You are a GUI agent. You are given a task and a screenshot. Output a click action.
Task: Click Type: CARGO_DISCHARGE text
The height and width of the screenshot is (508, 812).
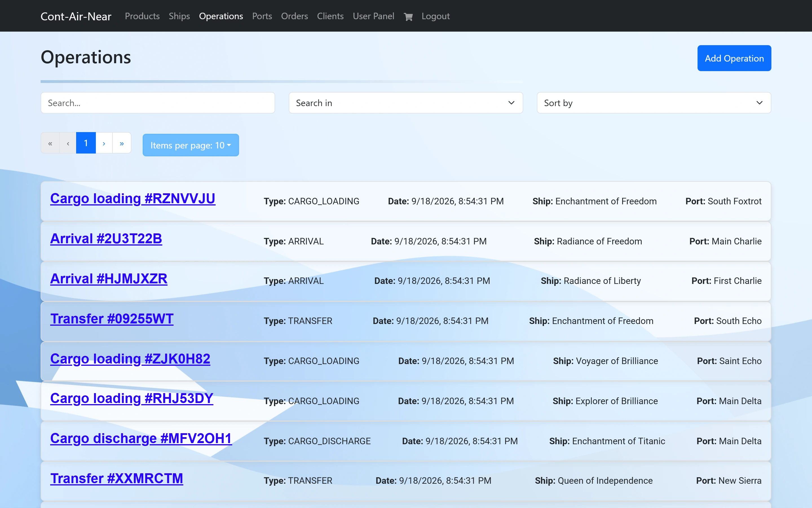pos(317,441)
